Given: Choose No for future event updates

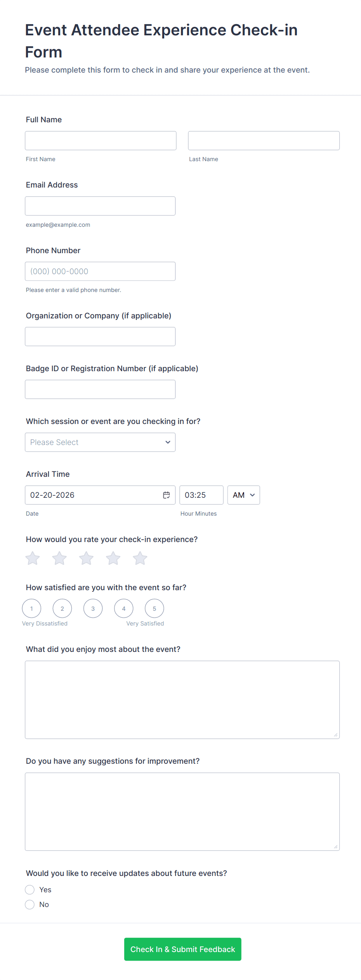Looking at the screenshot, I should click(x=30, y=904).
